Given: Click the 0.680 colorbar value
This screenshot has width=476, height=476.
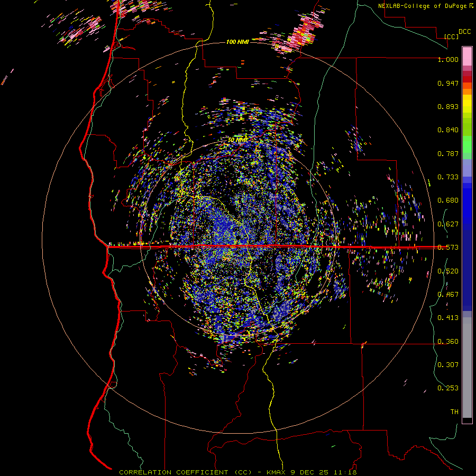Looking at the screenshot, I should click(x=448, y=200).
